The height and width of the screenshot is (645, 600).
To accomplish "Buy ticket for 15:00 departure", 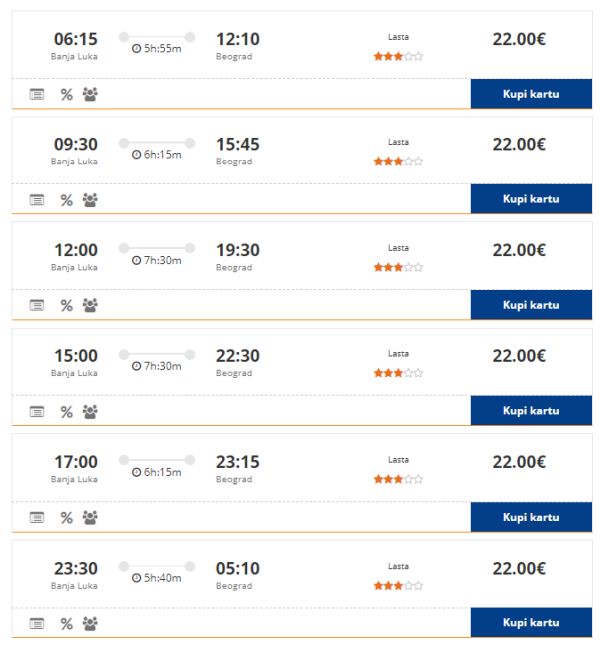I will coord(531,411).
